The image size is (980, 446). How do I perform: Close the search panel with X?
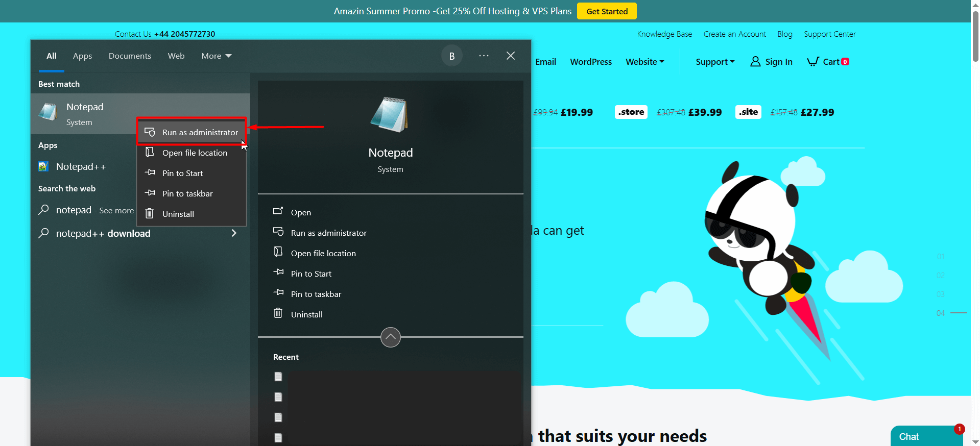511,56
